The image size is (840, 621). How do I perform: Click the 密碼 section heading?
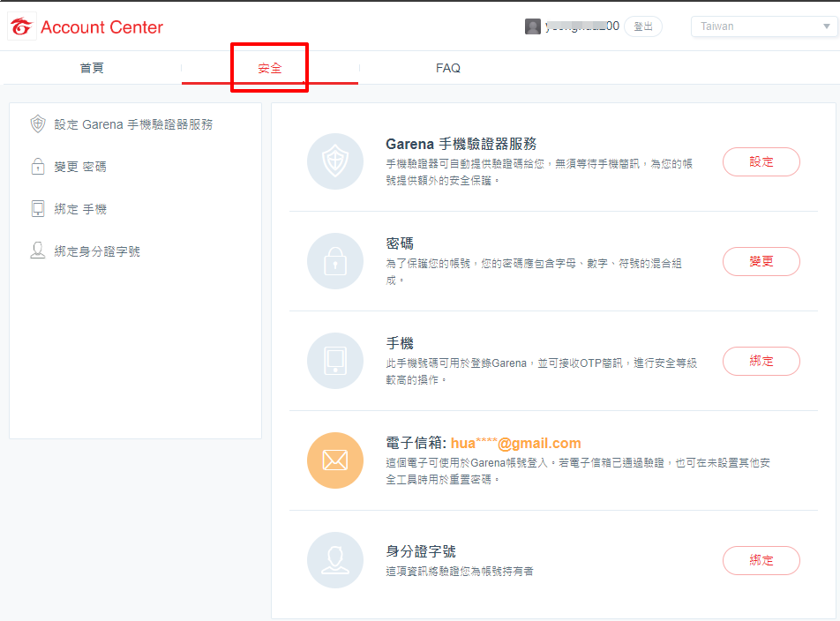pyautogui.click(x=400, y=243)
